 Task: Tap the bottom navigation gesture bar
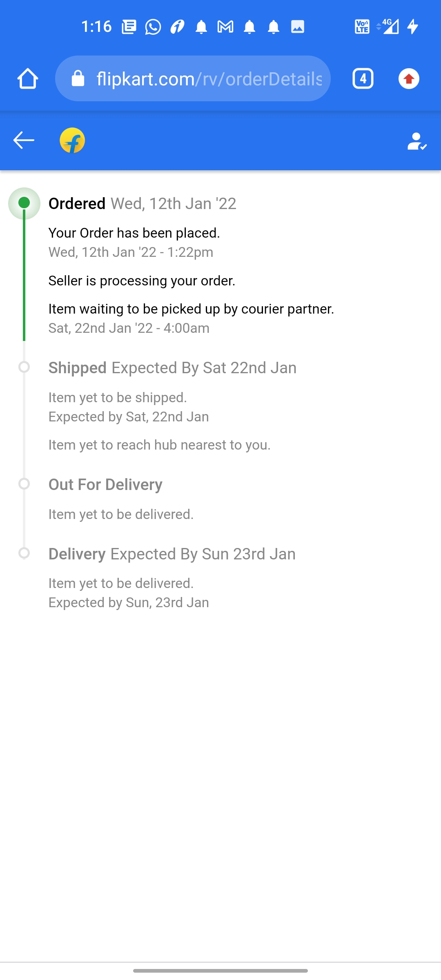click(220, 971)
